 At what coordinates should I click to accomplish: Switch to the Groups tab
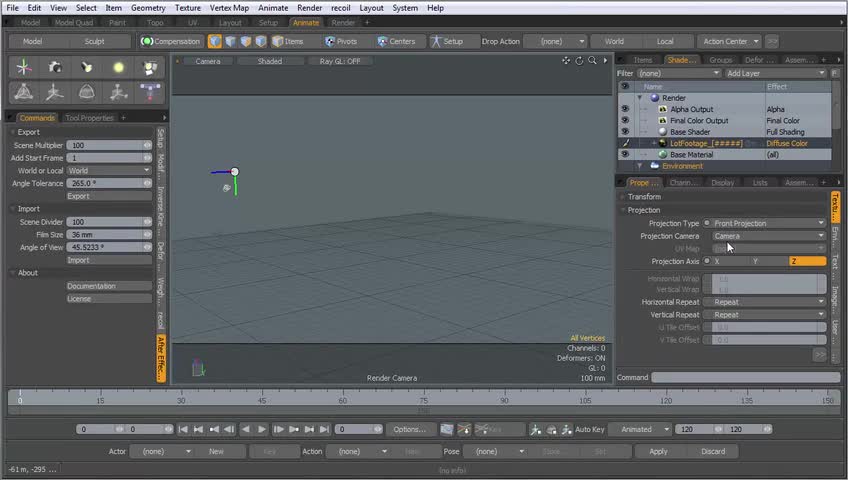point(720,59)
